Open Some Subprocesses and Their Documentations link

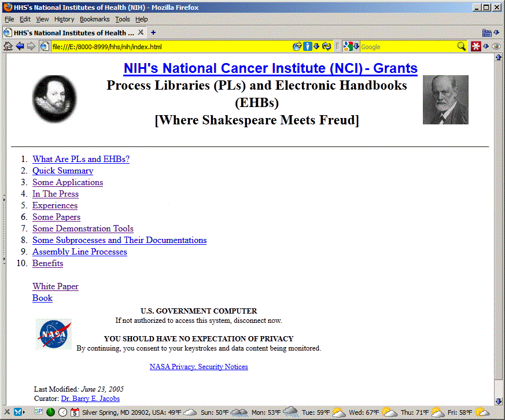[120, 240]
